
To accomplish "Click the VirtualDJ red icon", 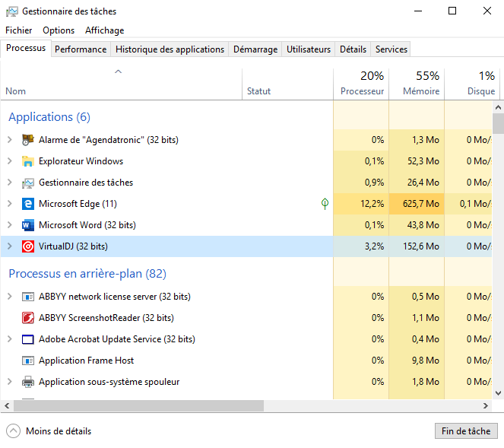I will tap(28, 246).
